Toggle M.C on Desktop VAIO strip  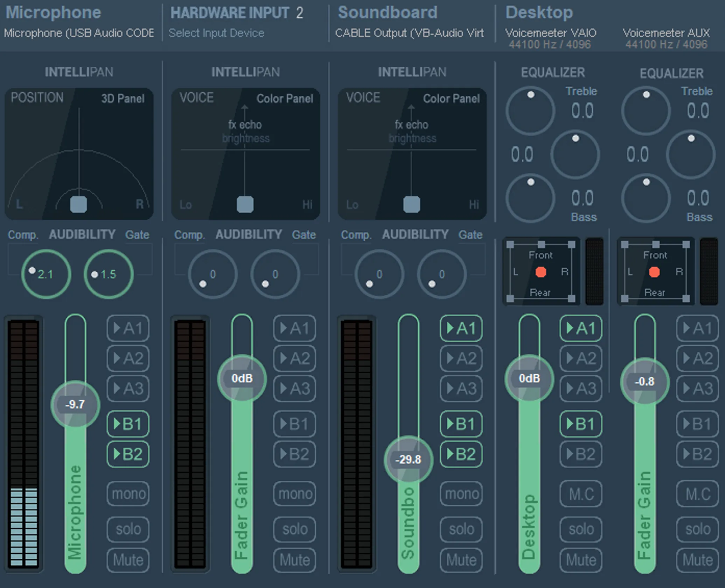tap(581, 494)
